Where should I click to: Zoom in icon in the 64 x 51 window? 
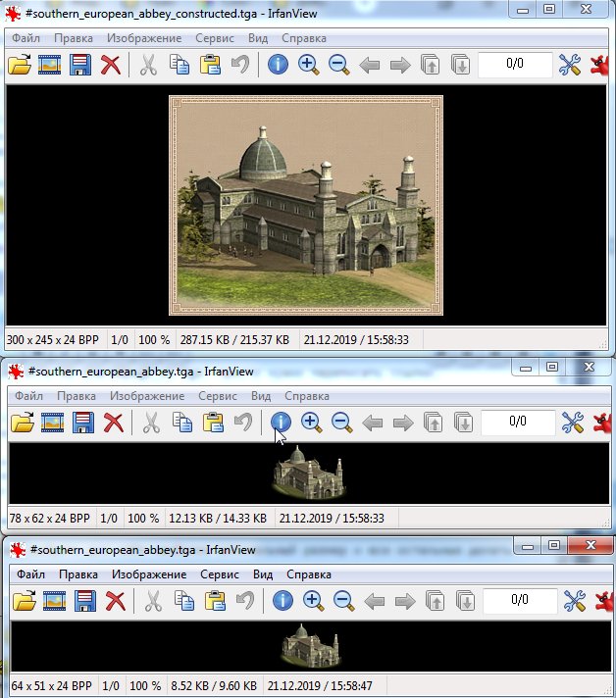tap(314, 601)
